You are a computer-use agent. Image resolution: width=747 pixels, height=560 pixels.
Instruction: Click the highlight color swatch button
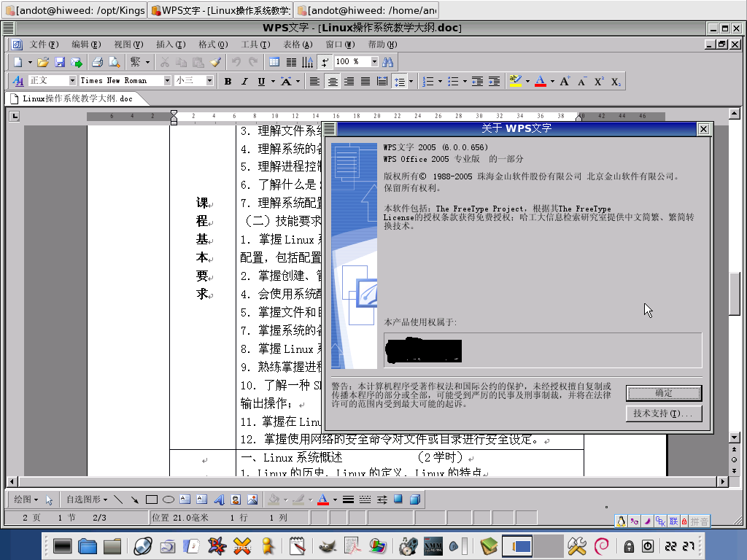[x=516, y=82]
